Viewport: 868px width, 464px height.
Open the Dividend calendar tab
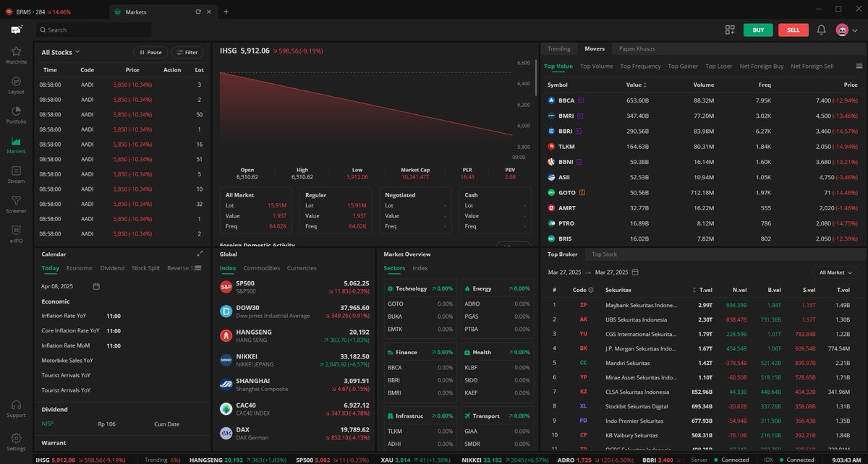[112, 268]
